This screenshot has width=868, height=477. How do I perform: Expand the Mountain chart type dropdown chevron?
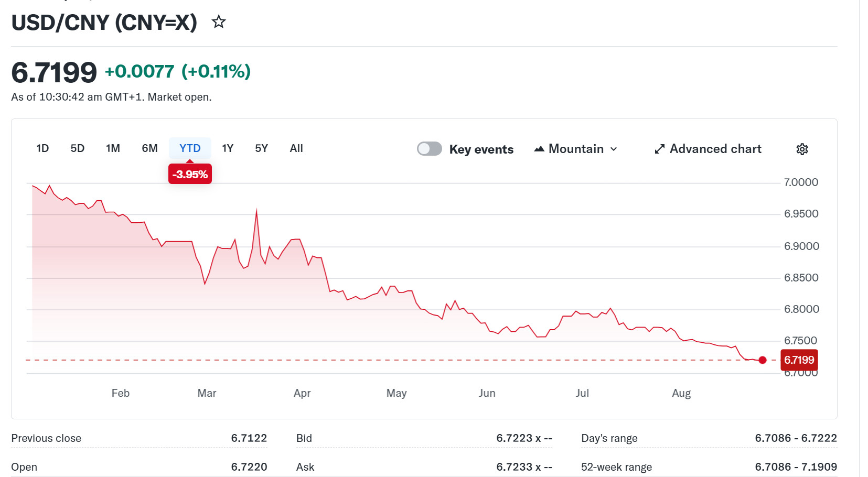(x=614, y=149)
